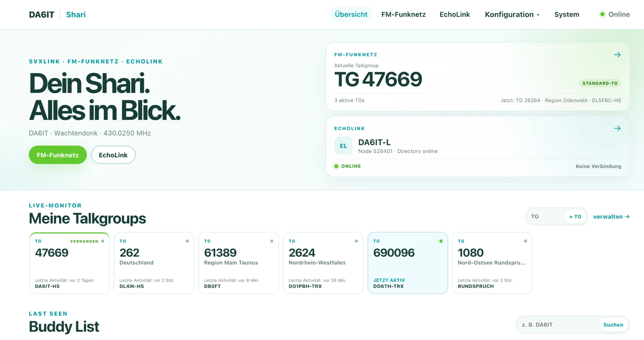Image resolution: width=644 pixels, height=340 pixels.
Task: Click the + TG add button
Action: [x=575, y=217]
